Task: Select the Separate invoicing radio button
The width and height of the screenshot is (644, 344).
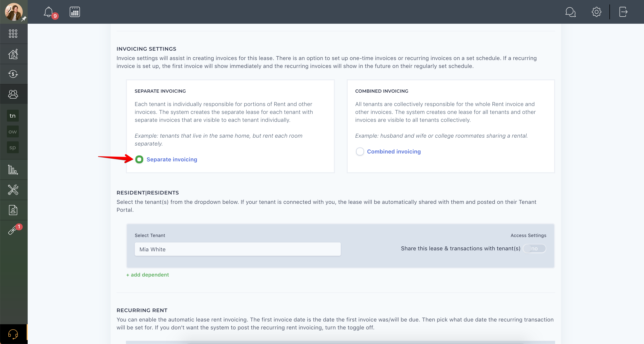Action: 139,159
